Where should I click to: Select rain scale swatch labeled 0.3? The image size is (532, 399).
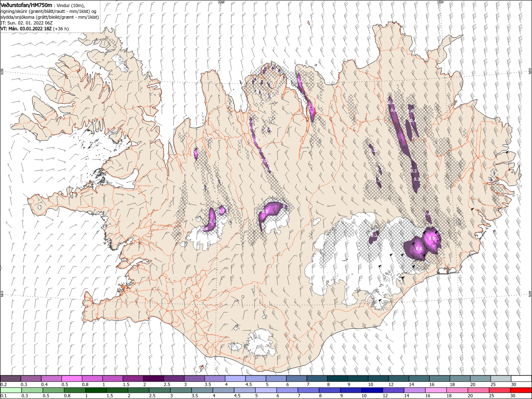point(32,390)
